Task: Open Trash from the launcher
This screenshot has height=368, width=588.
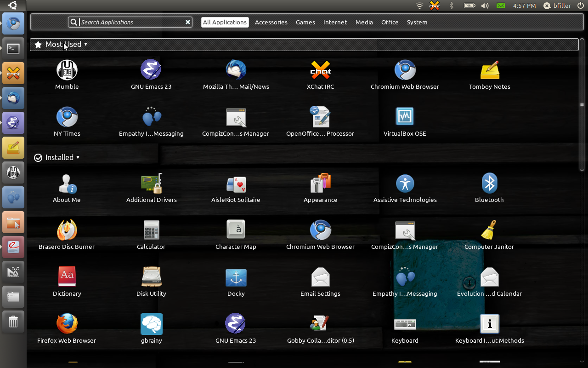Action: click(13, 322)
